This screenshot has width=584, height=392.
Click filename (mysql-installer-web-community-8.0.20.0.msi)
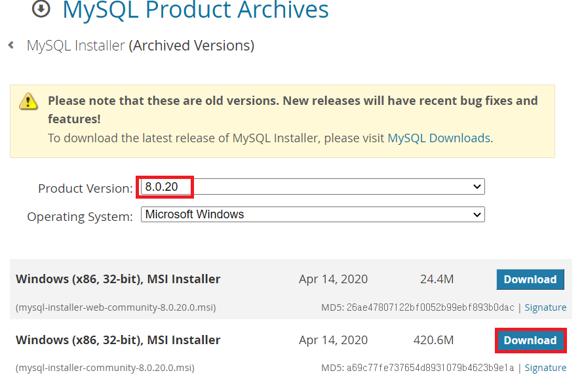click(x=116, y=307)
